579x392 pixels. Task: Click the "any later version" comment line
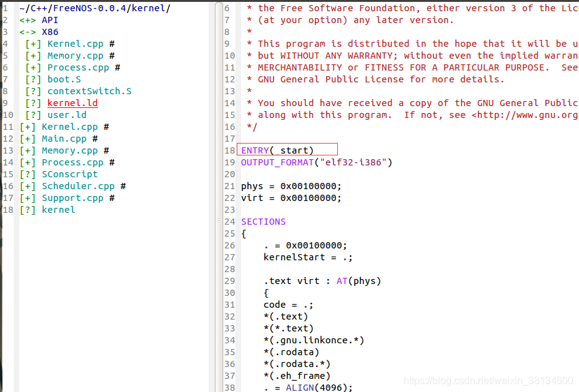pos(350,20)
